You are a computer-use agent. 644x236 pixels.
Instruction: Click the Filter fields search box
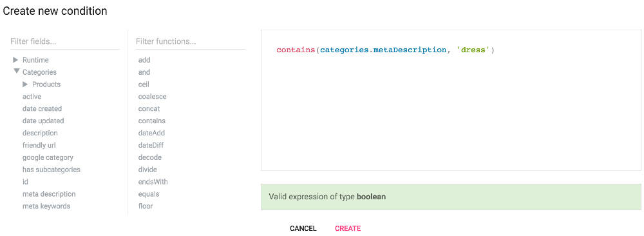(65, 41)
